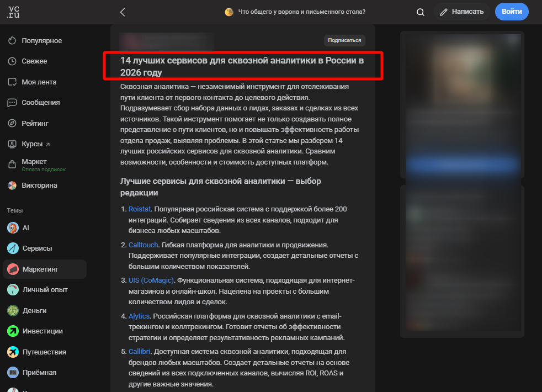Click the pencil icon in Написать button
Screen dimensions: 542x392
[x=444, y=12]
